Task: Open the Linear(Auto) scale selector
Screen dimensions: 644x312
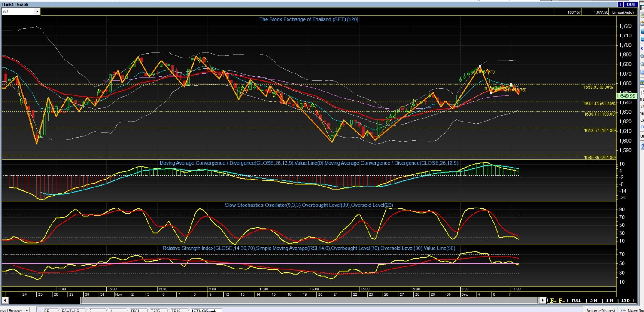Action: [x=623, y=12]
